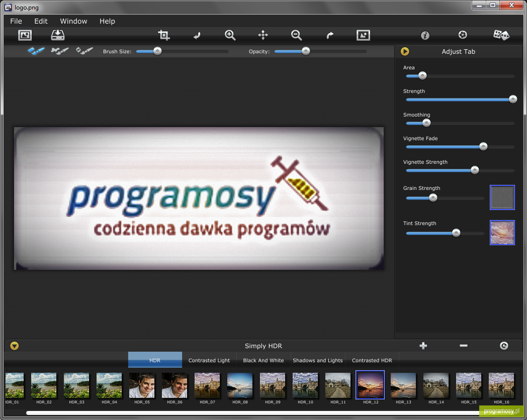Click the Tint Strength slider handle
Viewport: 527px width, 420px height.
[456, 233]
